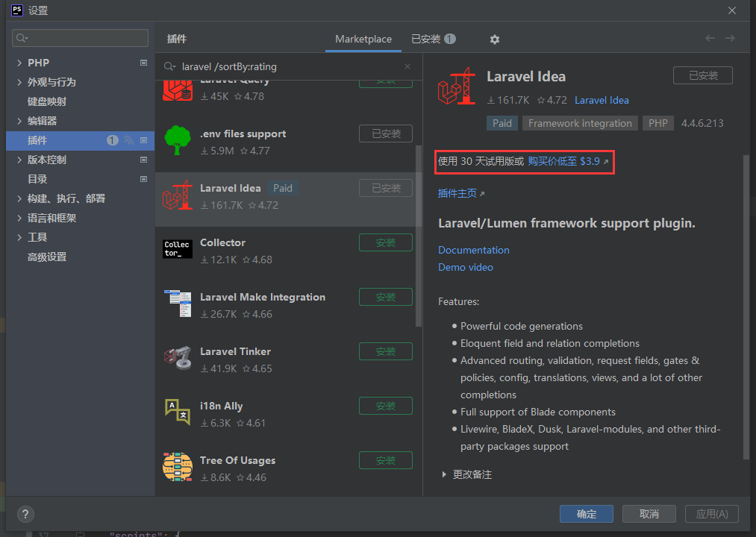Click the Collector plugin icon

(x=178, y=249)
